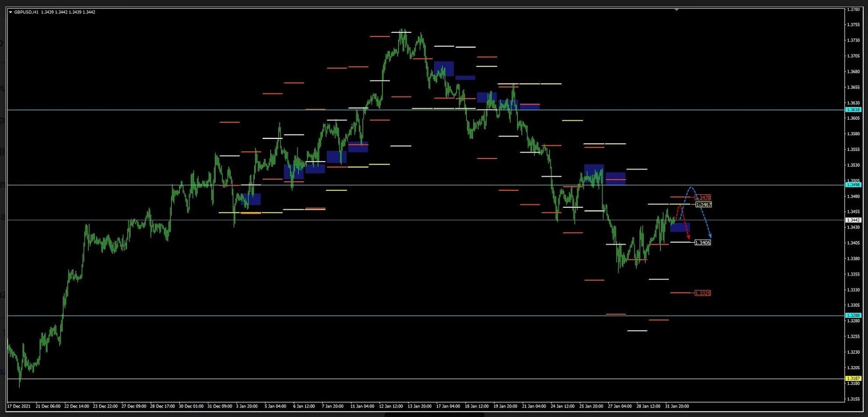Select the cyan 1.3498 price tag
868x417 pixels.
point(854,185)
